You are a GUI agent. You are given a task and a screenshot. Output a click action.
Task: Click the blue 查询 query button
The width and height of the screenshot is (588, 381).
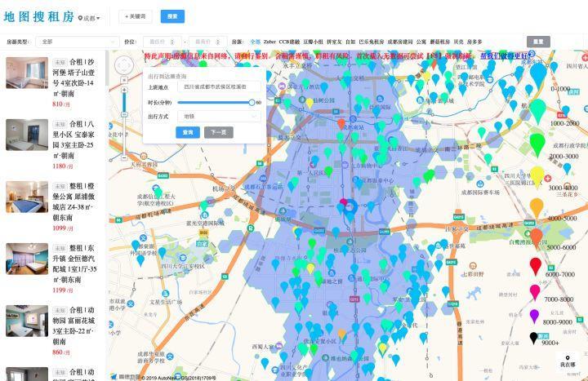click(188, 132)
